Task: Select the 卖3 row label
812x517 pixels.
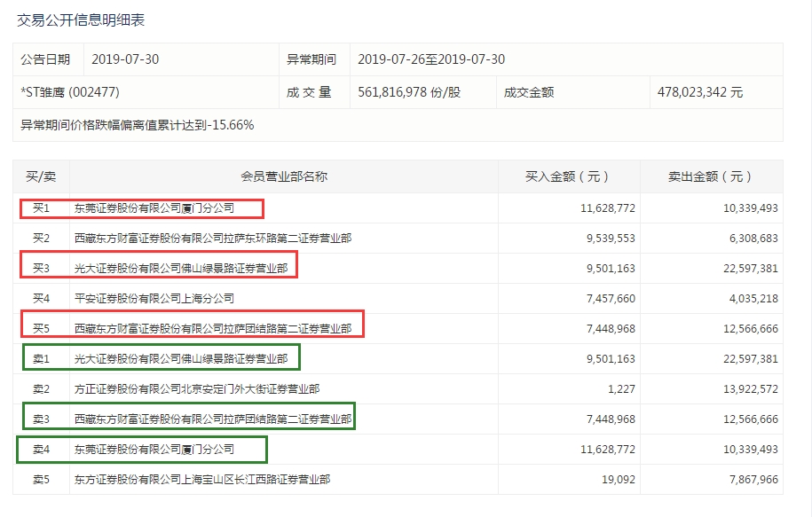Action: (x=41, y=419)
